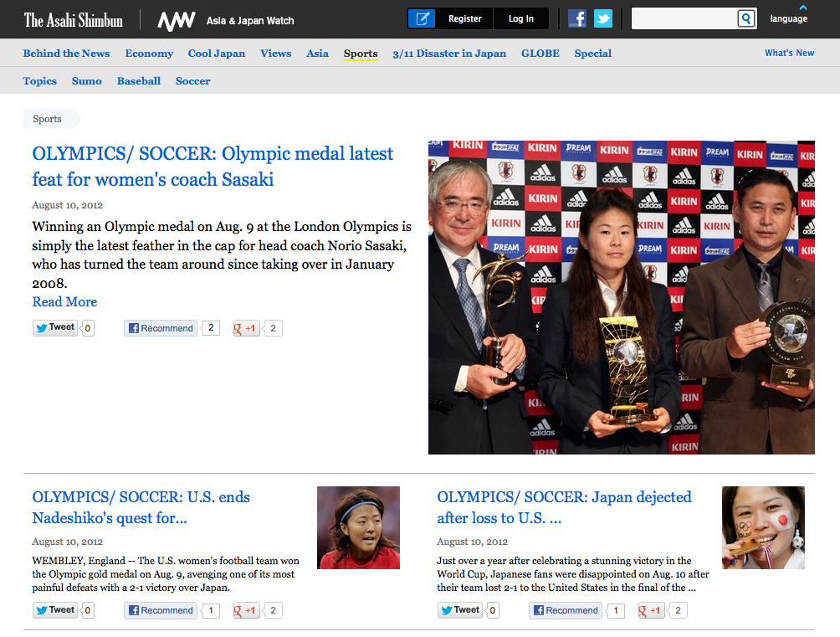Go to the Economy menu item
This screenshot has height=637, width=840.
coord(149,54)
